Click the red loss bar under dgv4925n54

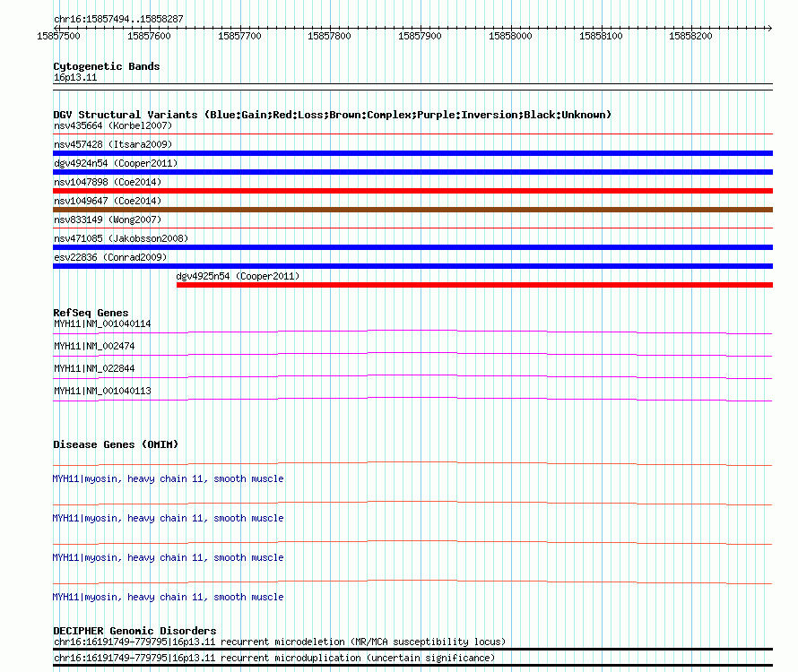click(x=475, y=285)
